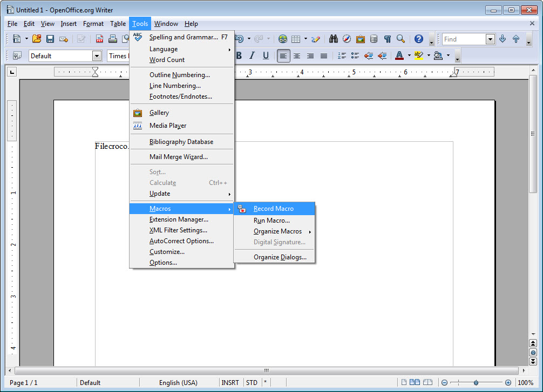Open the Format menu
Viewport: 543px width, 392px height.
tap(93, 24)
